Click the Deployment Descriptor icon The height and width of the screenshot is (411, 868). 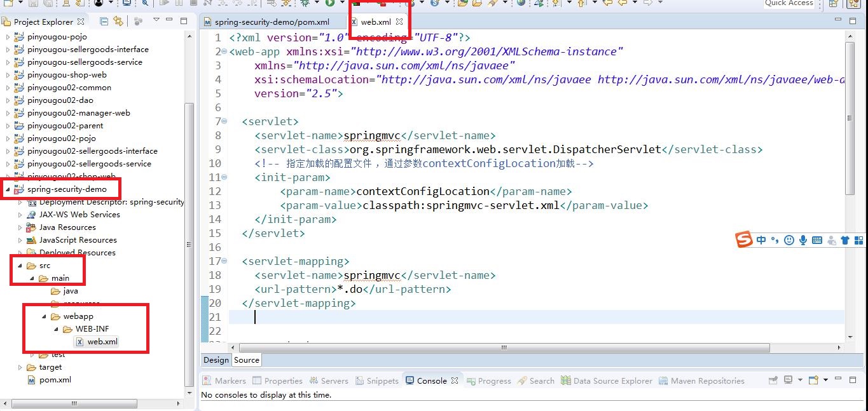point(31,201)
